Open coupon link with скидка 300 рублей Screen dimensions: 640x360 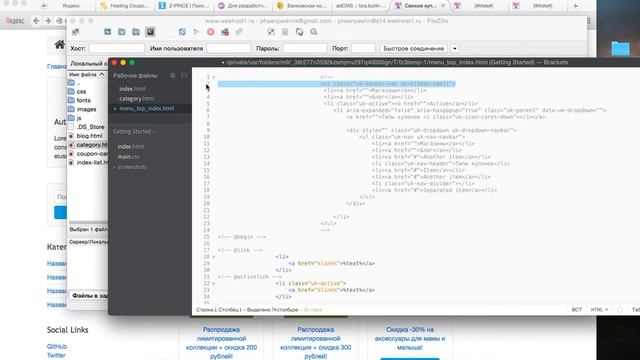point(315,343)
